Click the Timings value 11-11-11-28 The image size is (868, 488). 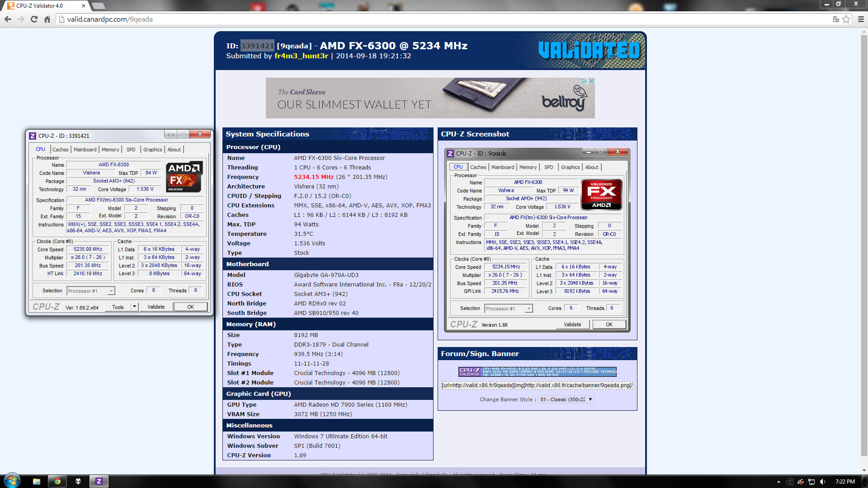coord(311,364)
